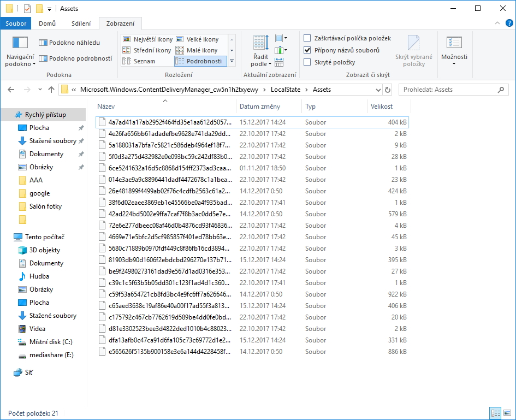Select Největší ikony layout
The width and height of the screenshot is (516, 420).
pyautogui.click(x=147, y=39)
